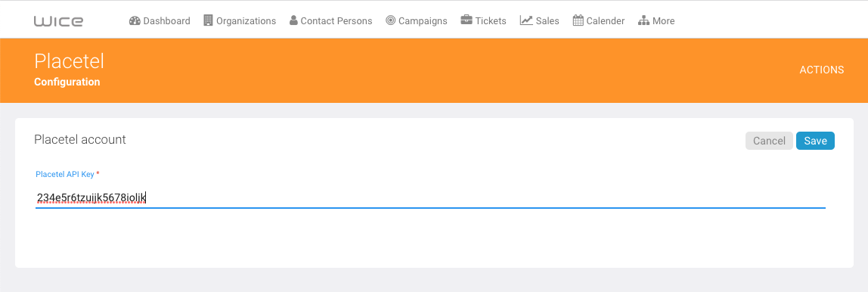Expand the More menu

click(656, 20)
